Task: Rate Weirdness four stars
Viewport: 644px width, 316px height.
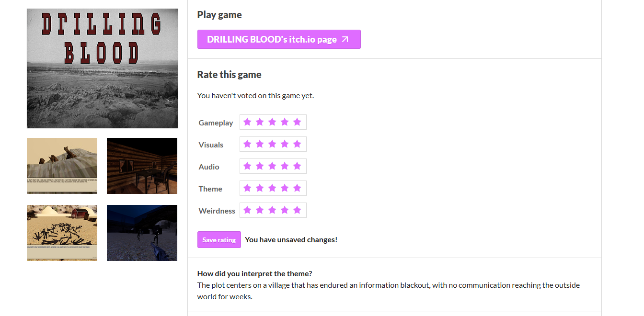Action: pos(285,210)
